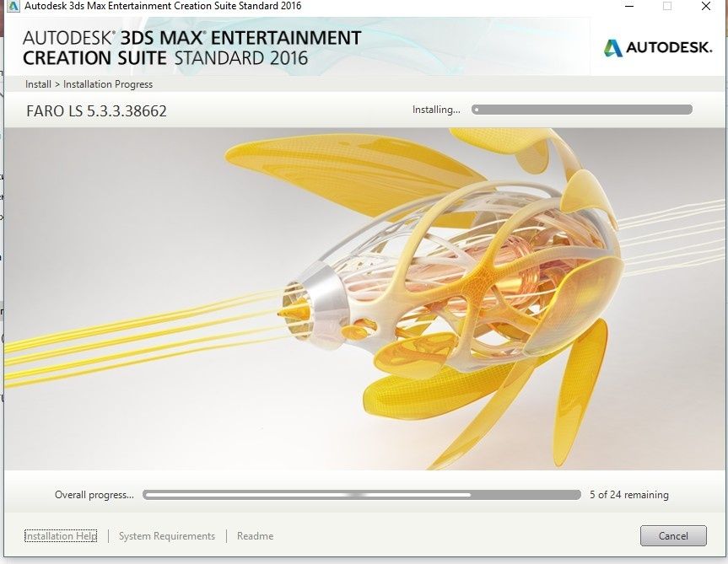The width and height of the screenshot is (728, 564).
Task: Minimize the installer window
Action: (629, 6)
